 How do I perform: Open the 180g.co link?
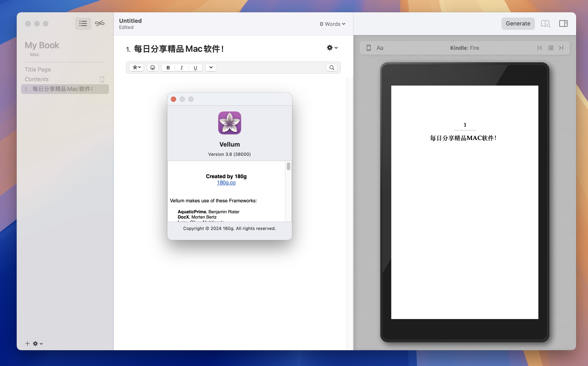click(x=226, y=183)
